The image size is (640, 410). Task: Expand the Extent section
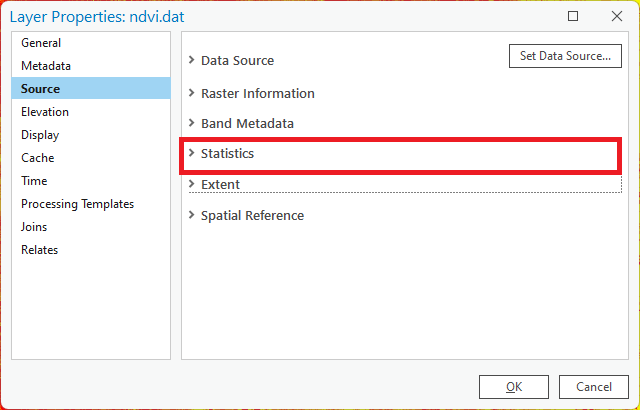pos(191,184)
